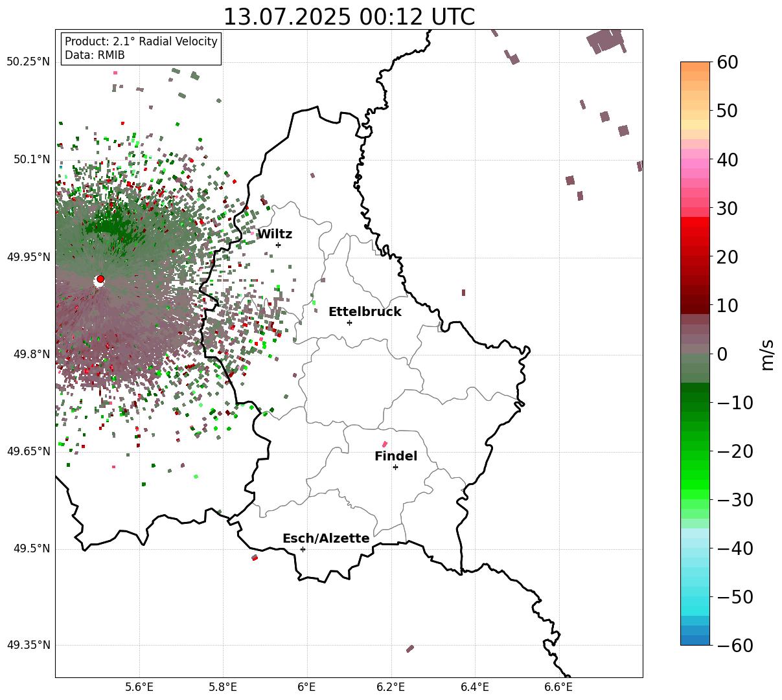
Task: Click the colorbar 50 tick label
Action: (727, 111)
